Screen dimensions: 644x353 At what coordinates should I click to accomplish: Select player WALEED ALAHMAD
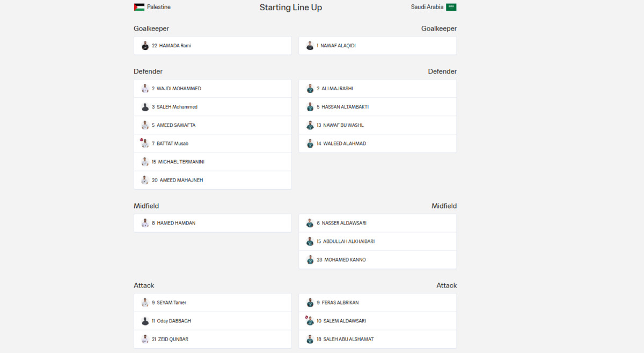[x=344, y=143]
